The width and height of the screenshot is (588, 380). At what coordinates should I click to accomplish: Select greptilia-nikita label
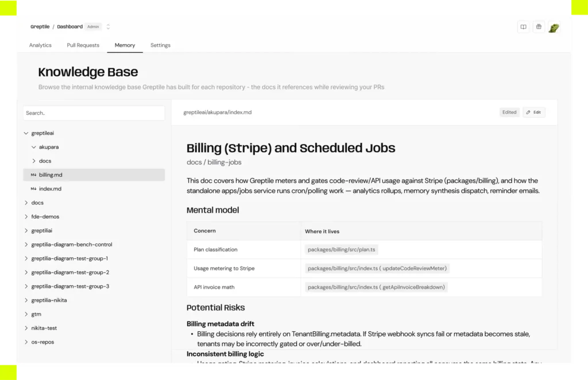[x=49, y=300]
